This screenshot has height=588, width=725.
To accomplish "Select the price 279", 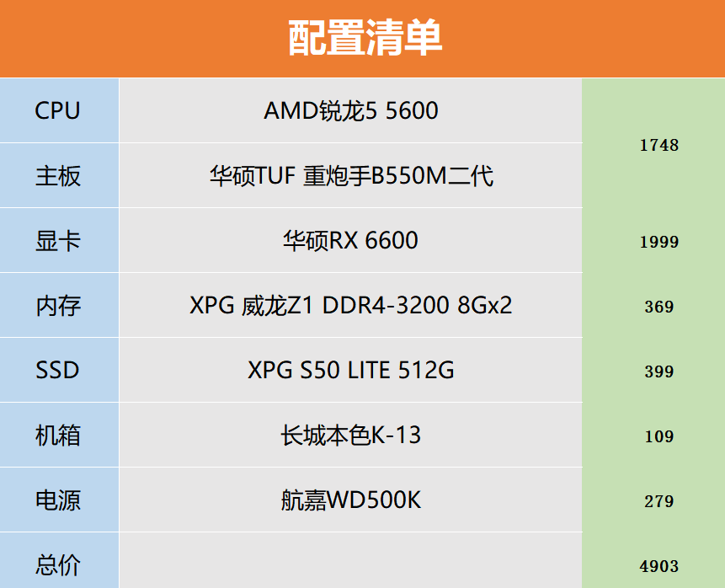I will tap(658, 501).
